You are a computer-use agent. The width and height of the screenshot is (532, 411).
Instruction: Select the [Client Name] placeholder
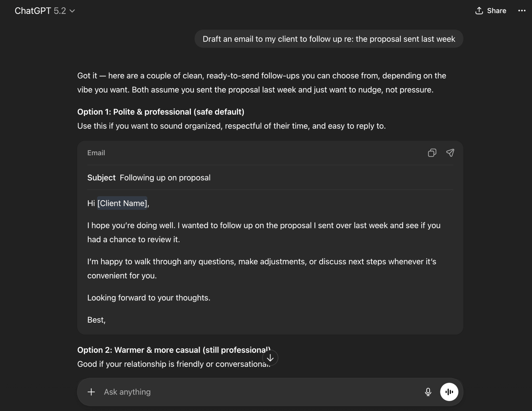[122, 203]
